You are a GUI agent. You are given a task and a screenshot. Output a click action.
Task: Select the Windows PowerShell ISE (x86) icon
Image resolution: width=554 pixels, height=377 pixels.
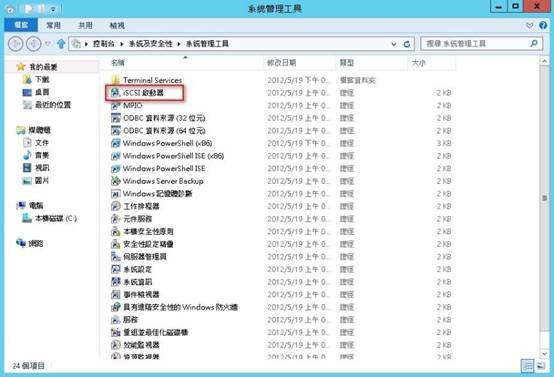[x=116, y=156]
